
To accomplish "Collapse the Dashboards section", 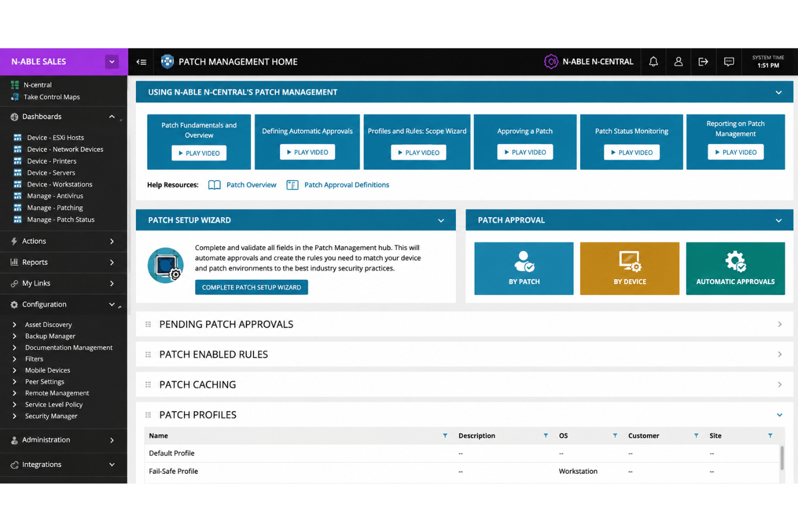I will click(x=112, y=116).
